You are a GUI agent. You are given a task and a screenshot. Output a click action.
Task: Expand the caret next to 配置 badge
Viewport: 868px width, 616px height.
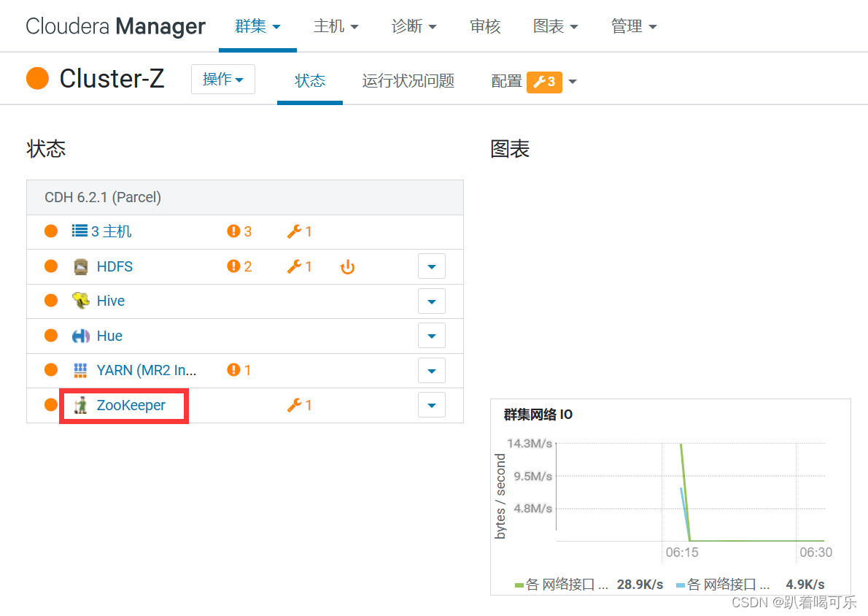[573, 82]
